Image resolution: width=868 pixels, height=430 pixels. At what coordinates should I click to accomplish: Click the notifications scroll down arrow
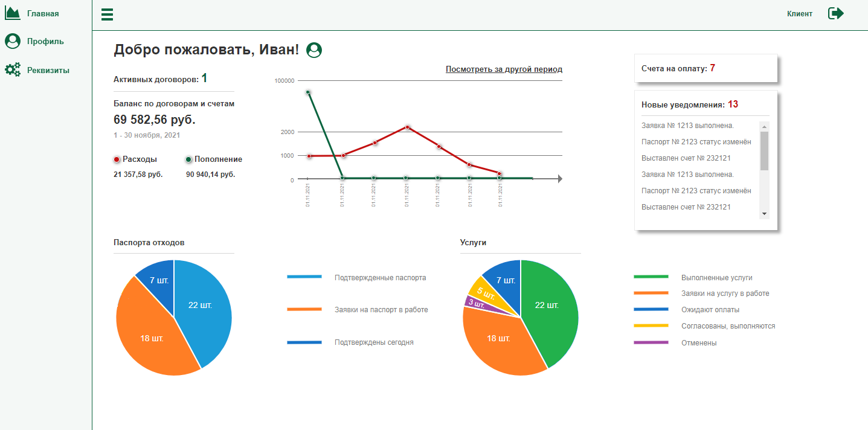click(764, 214)
